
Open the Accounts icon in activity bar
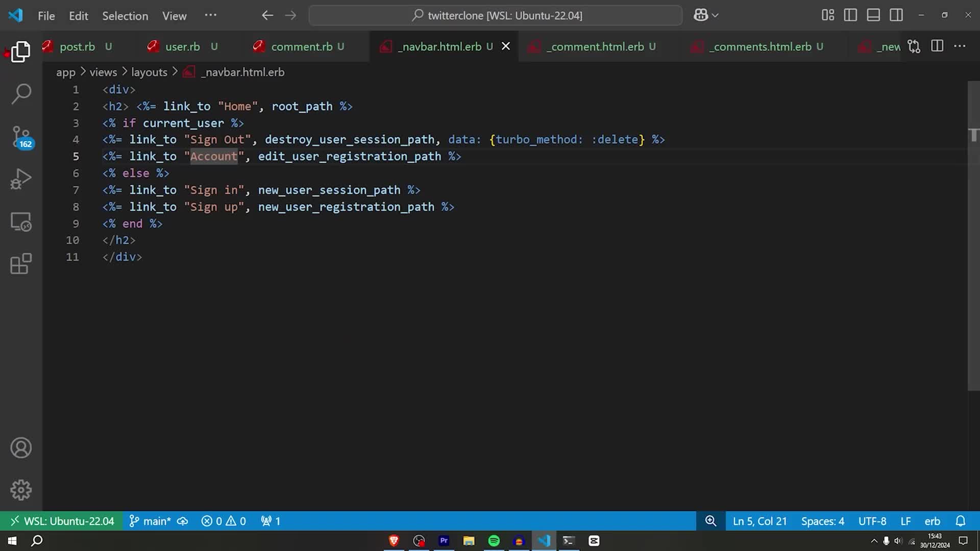(21, 447)
